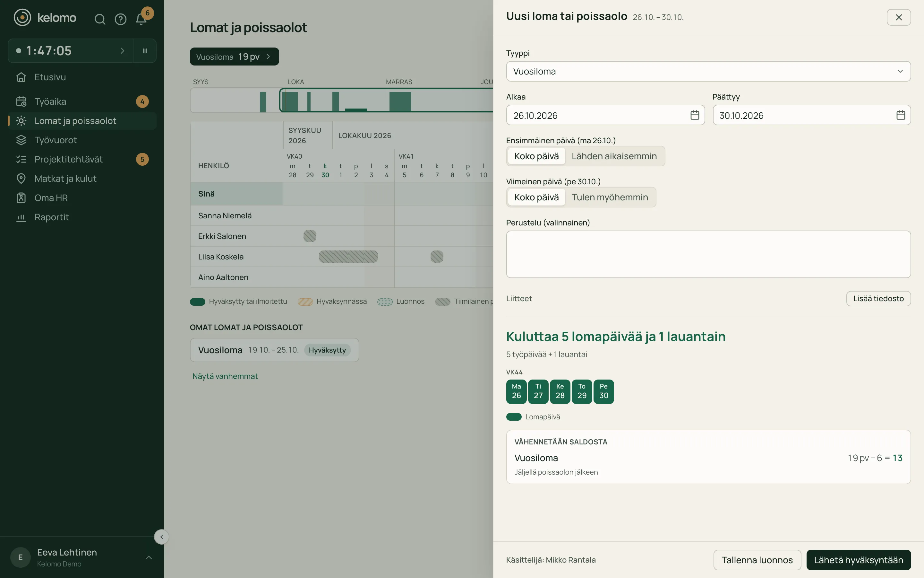
Task: Open Työaika in the sidebar
Action: click(82, 102)
